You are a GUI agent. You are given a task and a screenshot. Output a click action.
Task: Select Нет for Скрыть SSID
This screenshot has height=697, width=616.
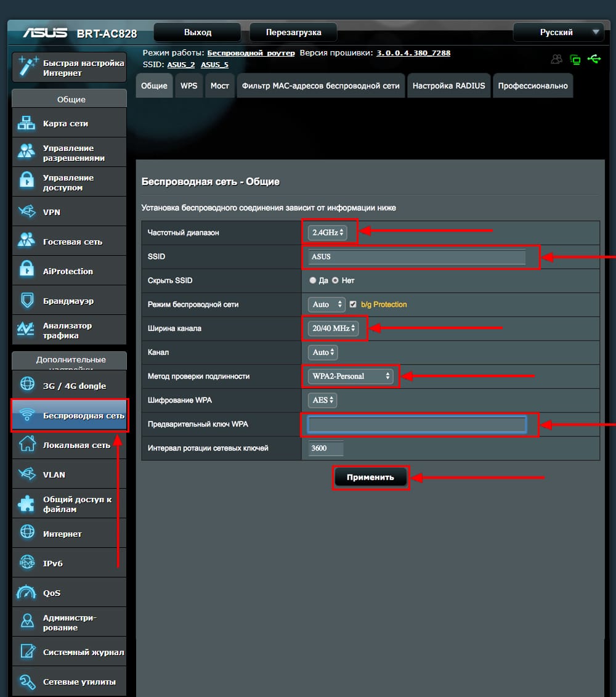335,280
